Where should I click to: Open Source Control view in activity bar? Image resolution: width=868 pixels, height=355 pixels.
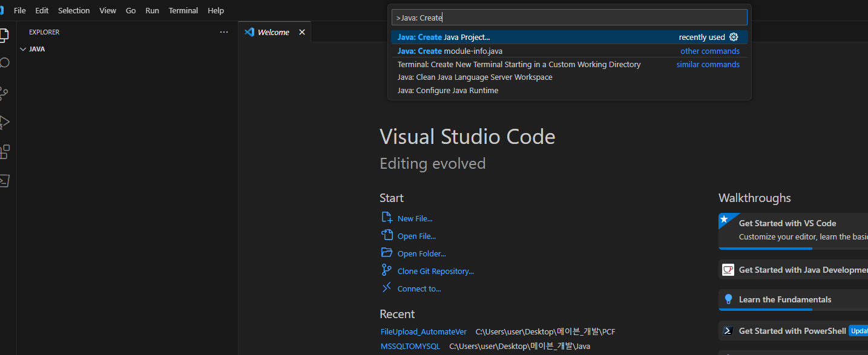[x=4, y=93]
